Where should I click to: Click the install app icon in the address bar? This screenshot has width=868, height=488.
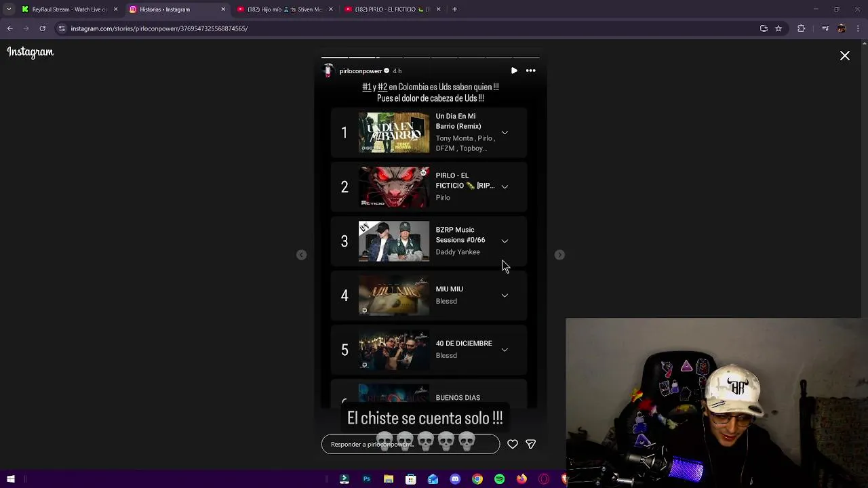pyautogui.click(x=764, y=28)
